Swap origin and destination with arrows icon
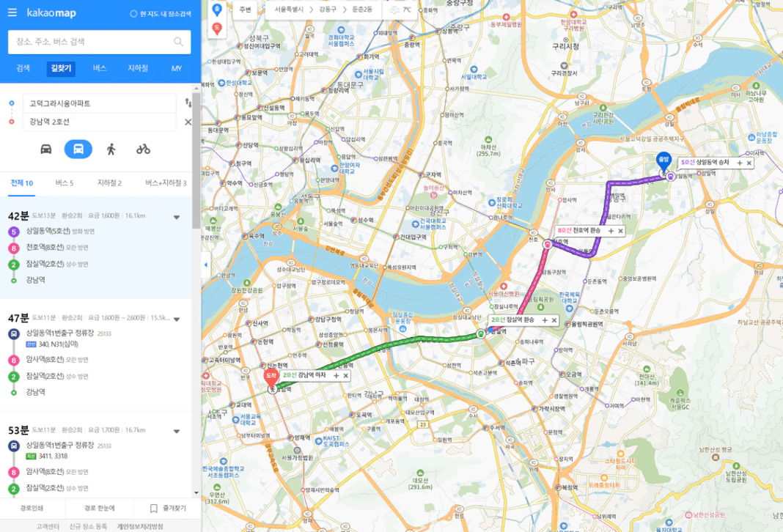783x532 pixels. (x=188, y=103)
